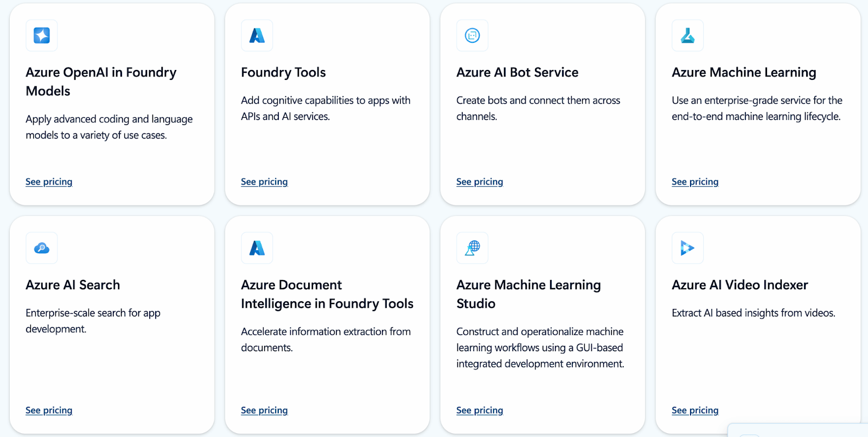Click 'Extract AI based insights from videos' text
Screen dimensions: 868x437
[x=754, y=313]
